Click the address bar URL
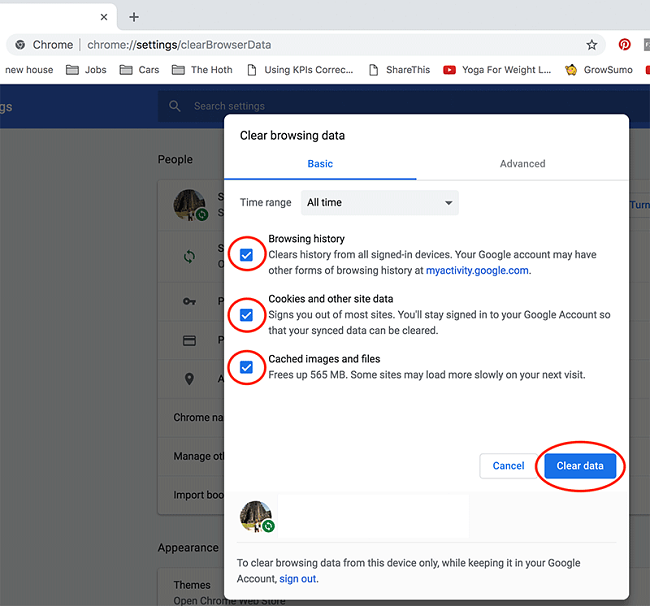The image size is (650, 606). (179, 45)
